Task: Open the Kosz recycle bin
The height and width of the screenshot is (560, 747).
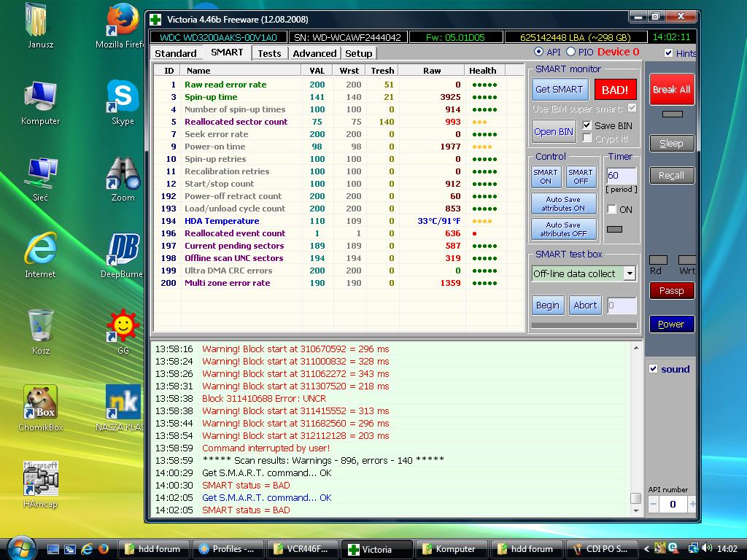Action: [x=40, y=332]
